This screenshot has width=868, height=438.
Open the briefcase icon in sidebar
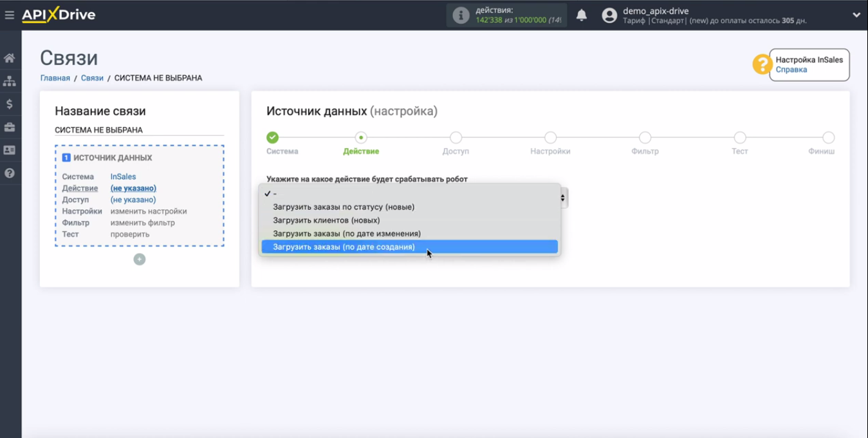click(10, 127)
